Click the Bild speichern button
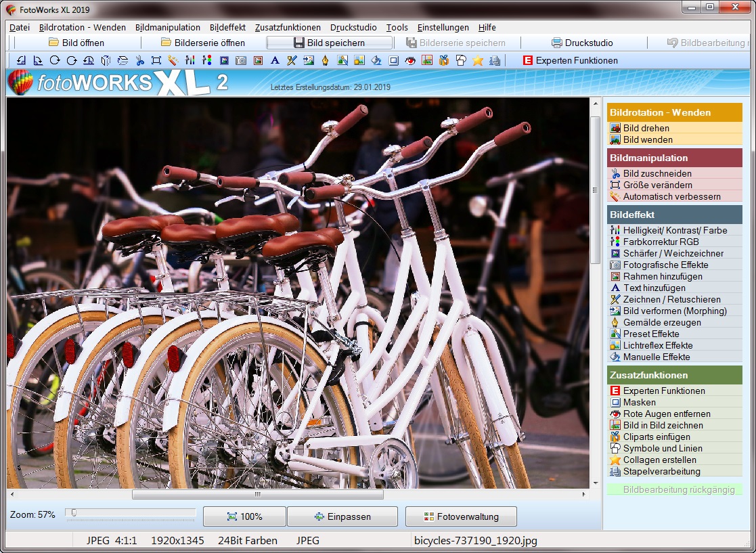Image resolution: width=756 pixels, height=553 pixels. 330,43
